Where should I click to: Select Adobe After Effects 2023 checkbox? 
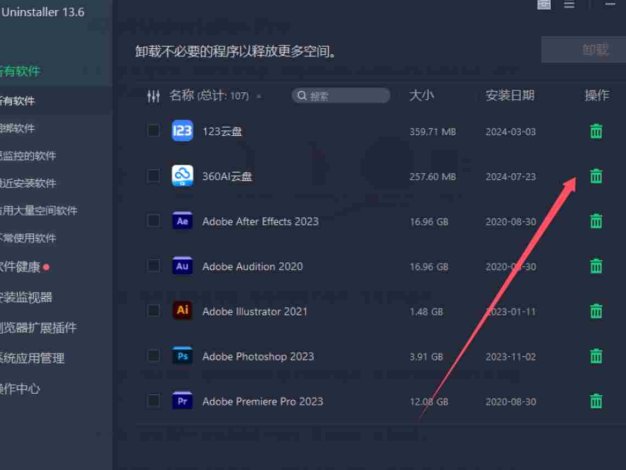pos(153,220)
